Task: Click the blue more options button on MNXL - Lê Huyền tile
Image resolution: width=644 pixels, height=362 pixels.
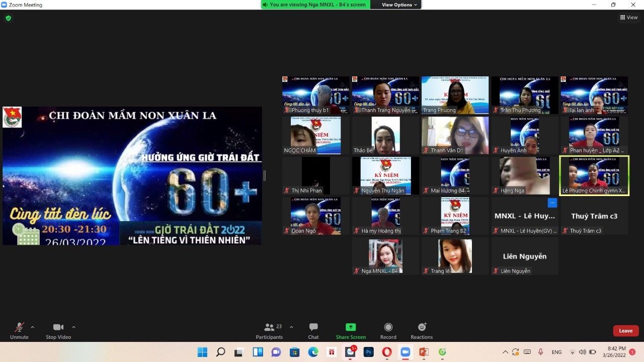Action: pyautogui.click(x=552, y=203)
